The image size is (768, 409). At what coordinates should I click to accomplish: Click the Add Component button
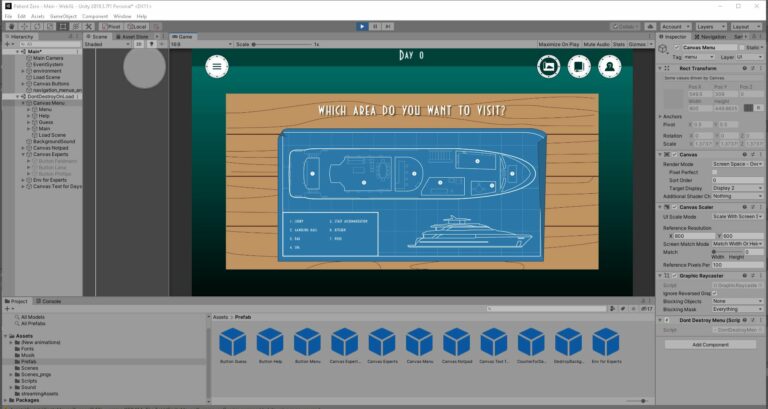[x=711, y=344]
